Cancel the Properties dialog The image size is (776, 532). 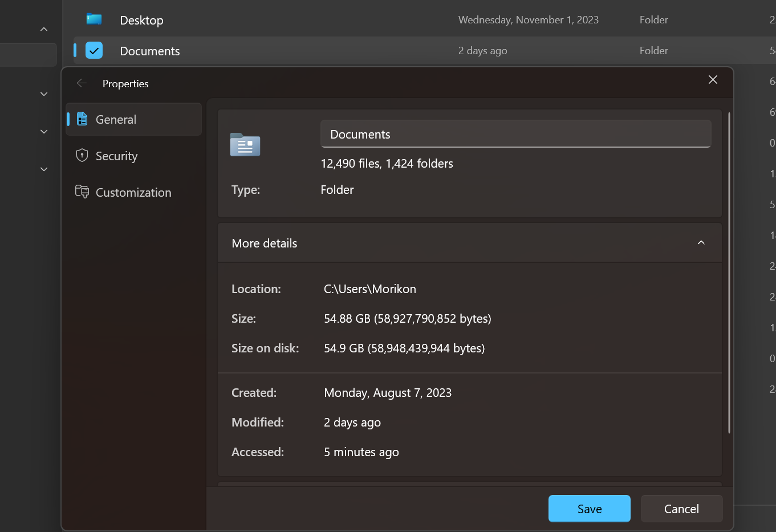tap(681, 508)
